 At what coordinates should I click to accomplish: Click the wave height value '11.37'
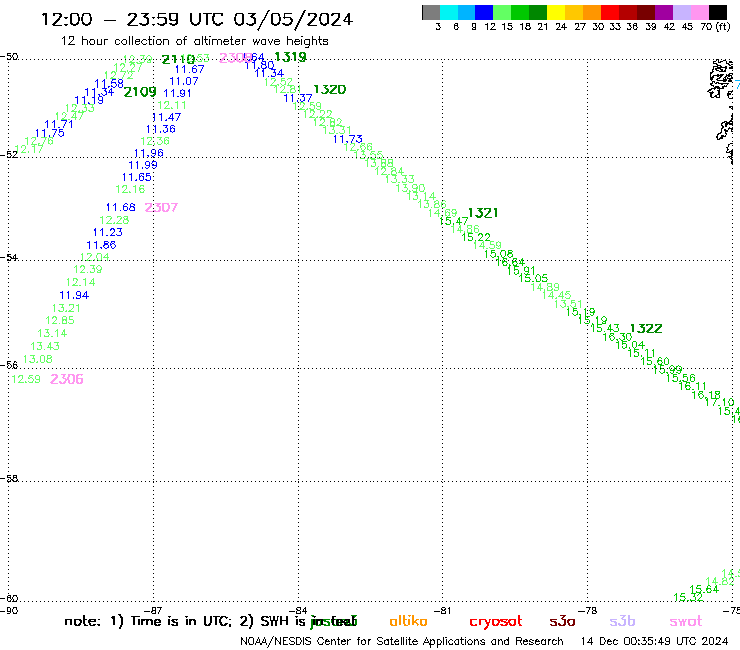coord(298,98)
